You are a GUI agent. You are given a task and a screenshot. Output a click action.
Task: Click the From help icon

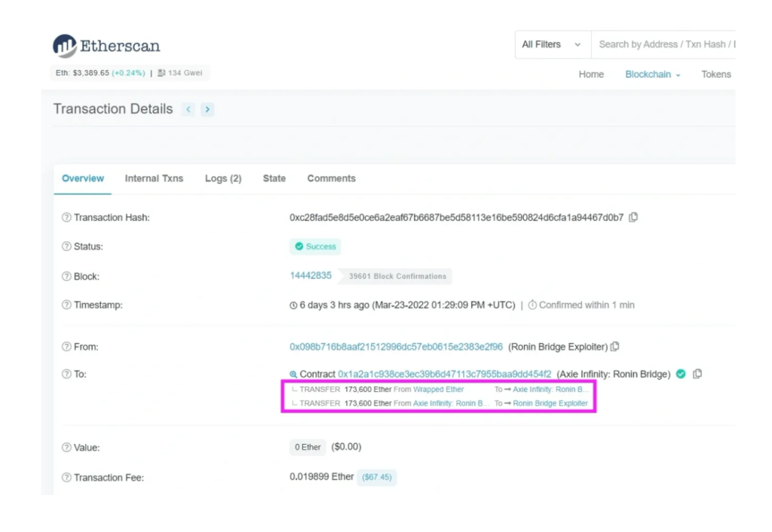[66, 347]
